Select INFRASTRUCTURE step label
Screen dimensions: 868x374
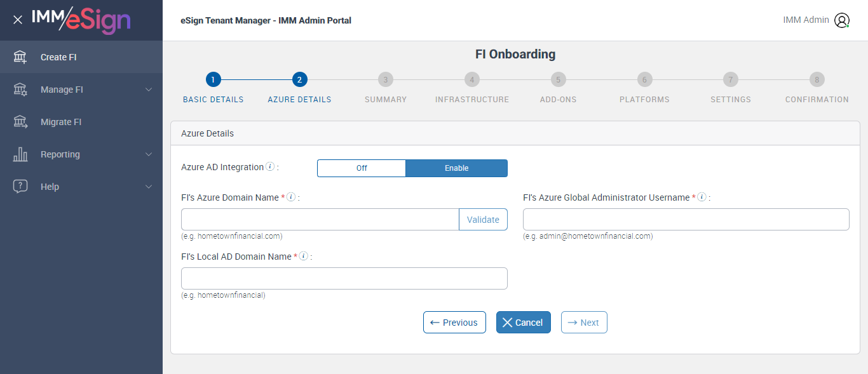[472, 100]
